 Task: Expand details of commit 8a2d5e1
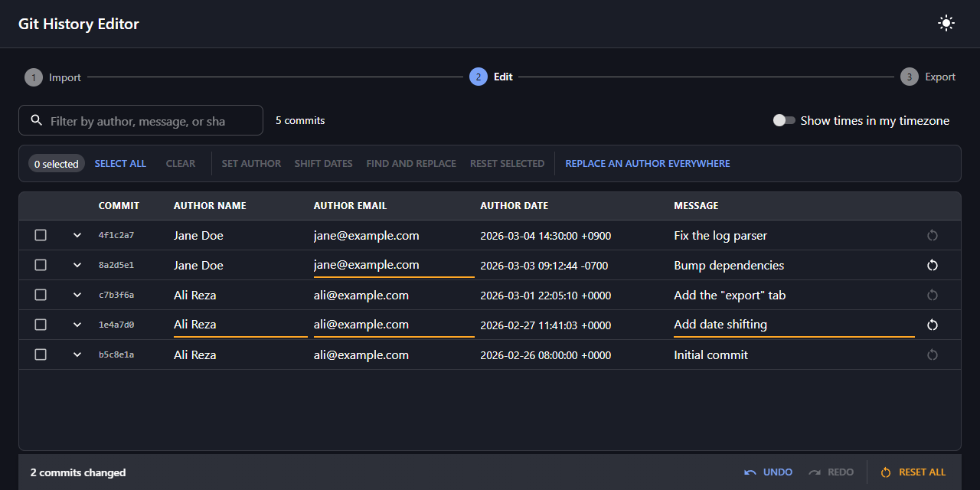click(77, 265)
